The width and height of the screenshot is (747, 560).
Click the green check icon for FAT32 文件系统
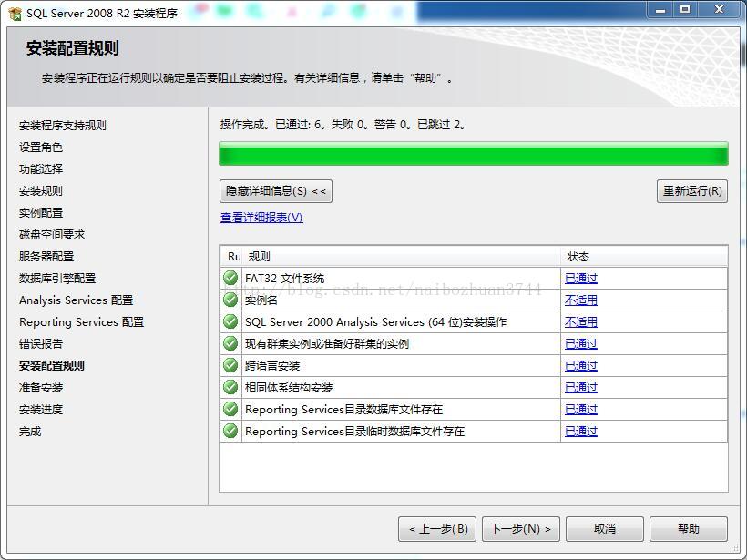pos(230,278)
